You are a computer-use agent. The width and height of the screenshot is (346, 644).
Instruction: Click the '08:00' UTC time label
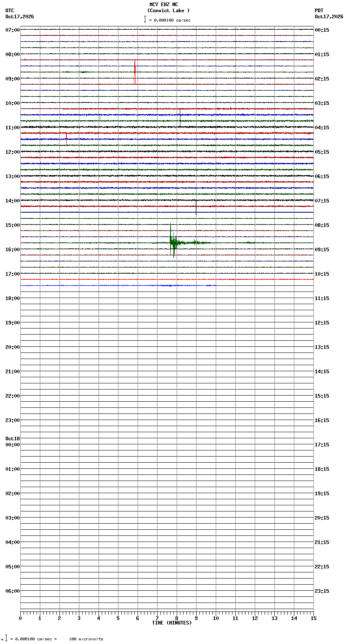click(x=13, y=54)
